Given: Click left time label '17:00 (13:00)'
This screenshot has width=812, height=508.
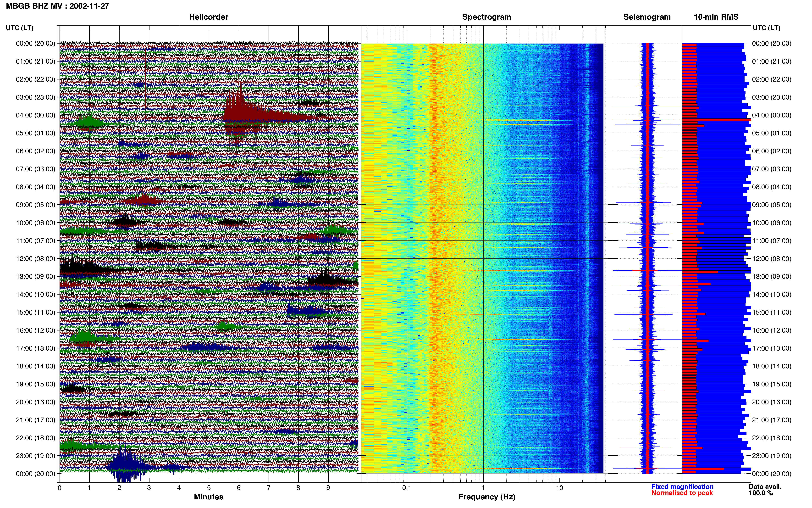Looking at the screenshot, I should coord(36,348).
